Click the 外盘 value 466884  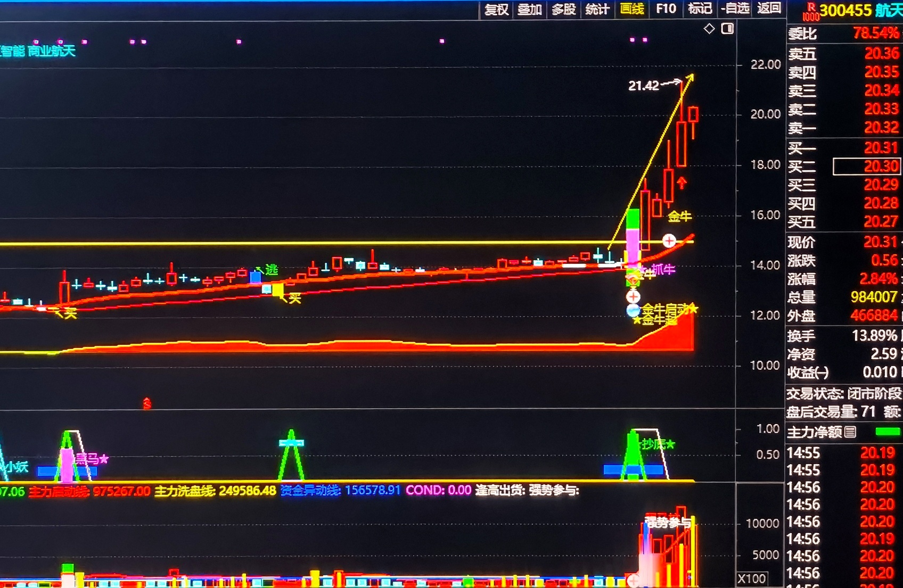click(x=874, y=316)
